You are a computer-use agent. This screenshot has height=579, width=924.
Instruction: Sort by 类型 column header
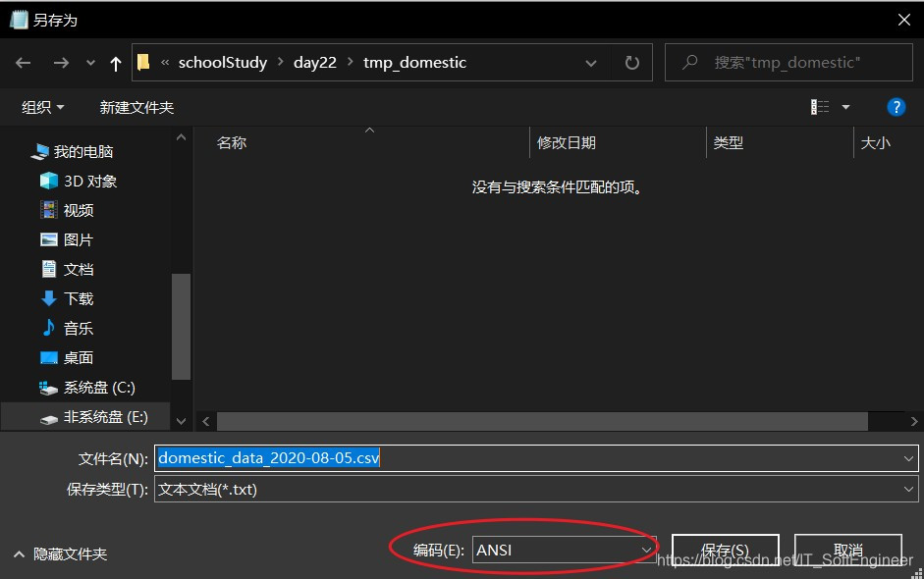729,142
